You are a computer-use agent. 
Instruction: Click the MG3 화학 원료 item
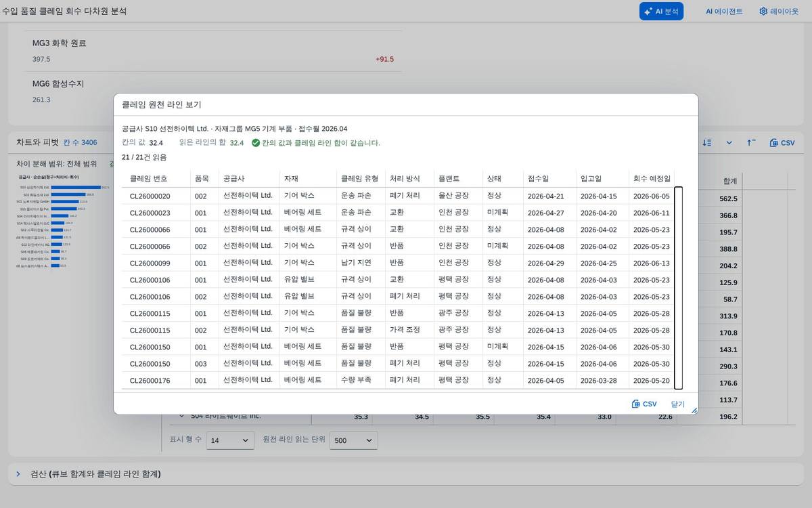[213, 51]
